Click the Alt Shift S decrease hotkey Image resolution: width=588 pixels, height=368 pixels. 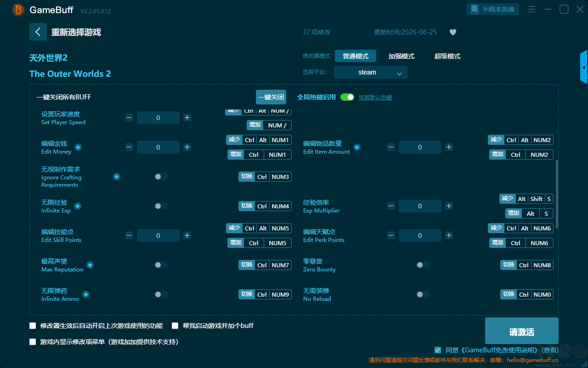point(526,199)
